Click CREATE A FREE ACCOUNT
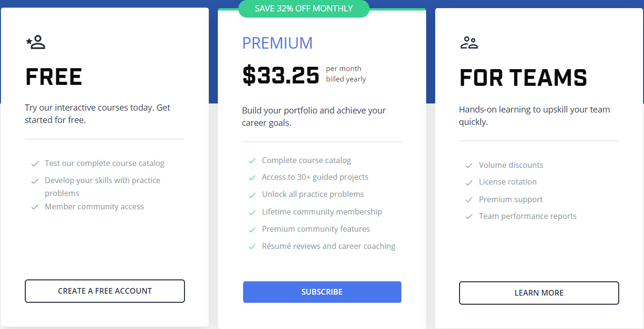The image size is (644, 329). pyautogui.click(x=104, y=291)
